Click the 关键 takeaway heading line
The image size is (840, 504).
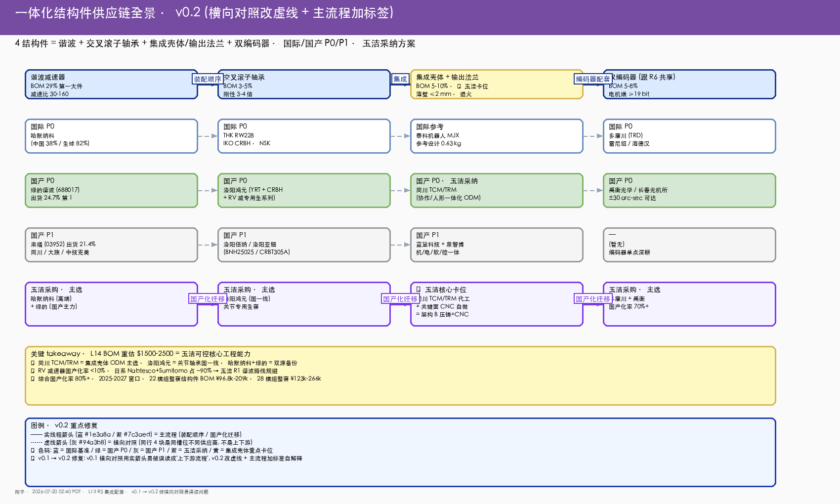coord(141,354)
